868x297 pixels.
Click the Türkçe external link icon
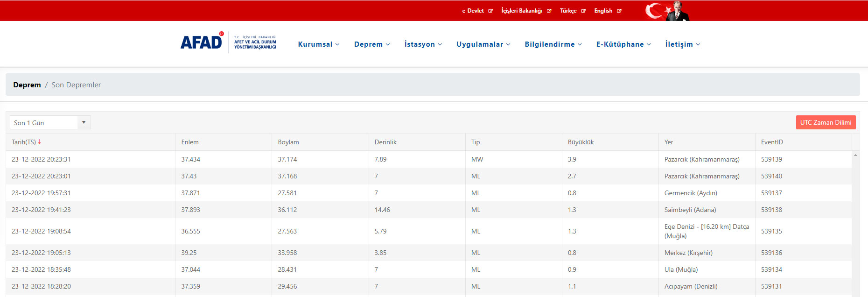point(583,11)
